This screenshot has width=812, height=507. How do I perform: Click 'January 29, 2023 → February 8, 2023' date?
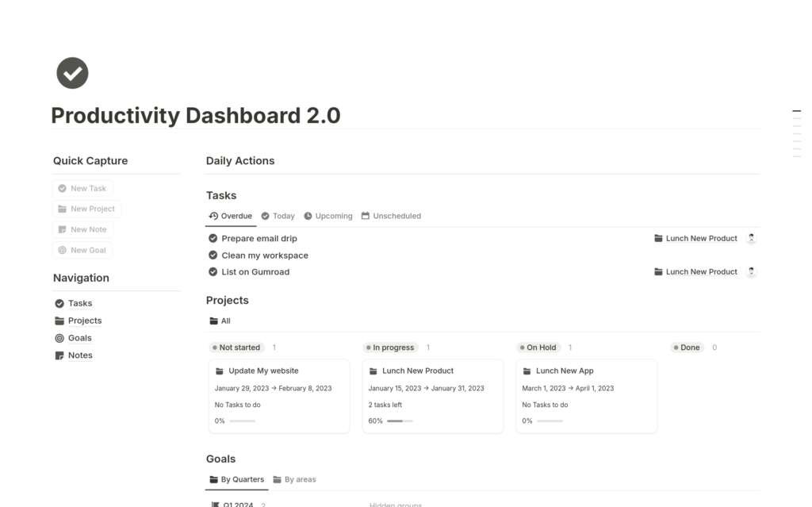coord(273,388)
